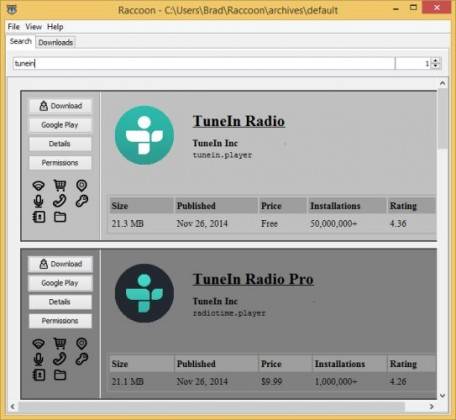View Permissions for TuneIn Radio

60,163
